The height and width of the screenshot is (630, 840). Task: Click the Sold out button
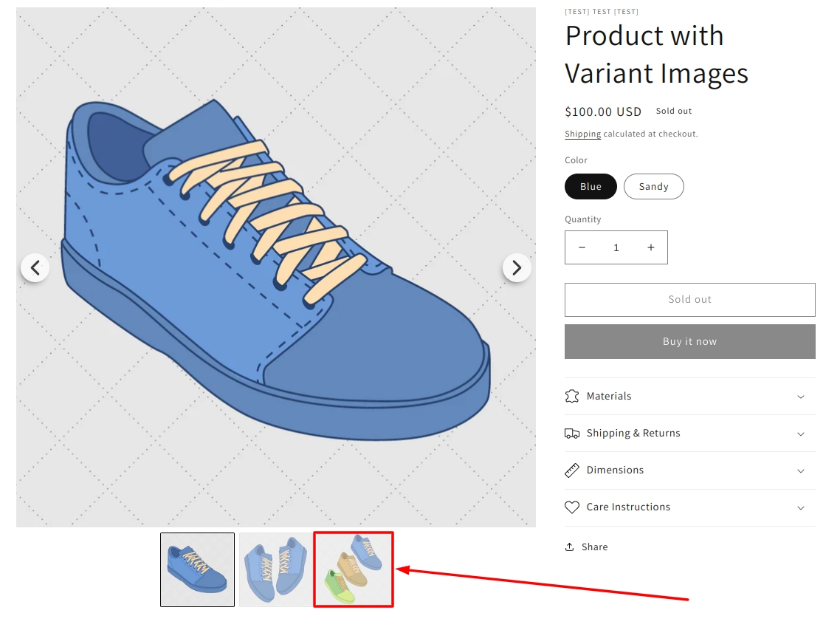(689, 300)
